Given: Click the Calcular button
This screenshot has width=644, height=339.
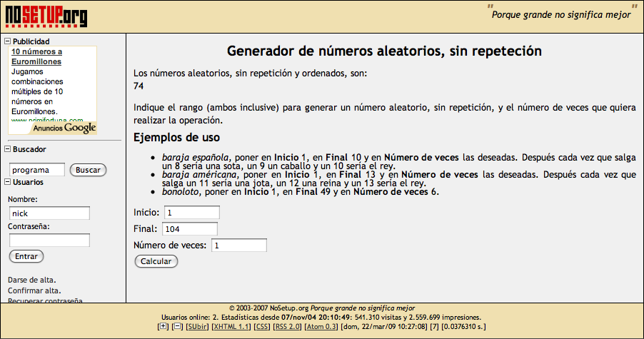Looking at the screenshot, I should [156, 261].
